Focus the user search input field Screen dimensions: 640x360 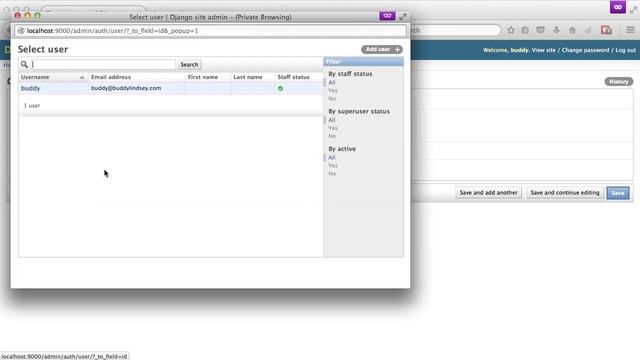pos(103,64)
